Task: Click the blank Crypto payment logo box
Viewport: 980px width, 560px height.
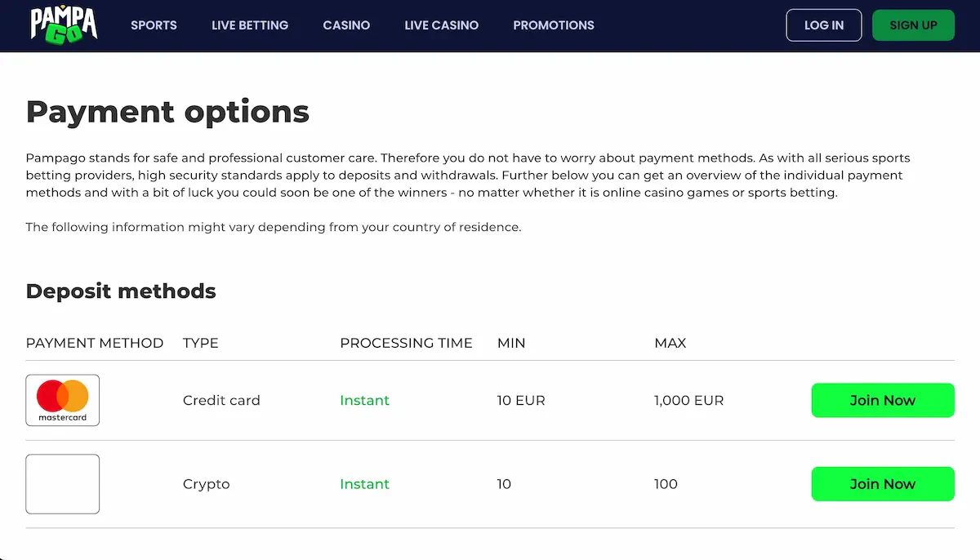Action: (63, 484)
